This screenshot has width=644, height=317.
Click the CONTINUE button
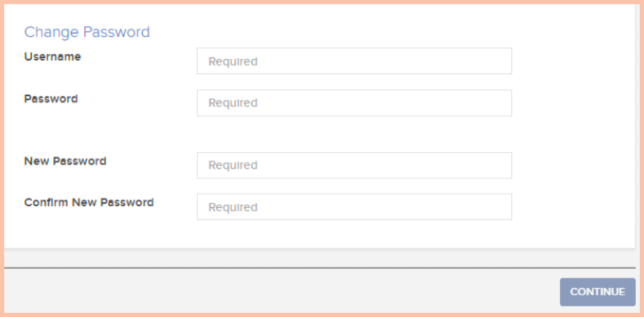coord(598,292)
